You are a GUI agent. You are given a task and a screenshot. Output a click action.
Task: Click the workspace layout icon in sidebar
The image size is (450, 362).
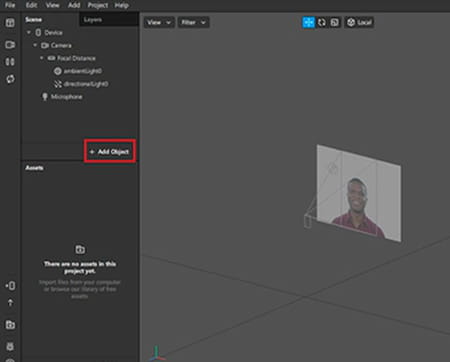click(10, 23)
